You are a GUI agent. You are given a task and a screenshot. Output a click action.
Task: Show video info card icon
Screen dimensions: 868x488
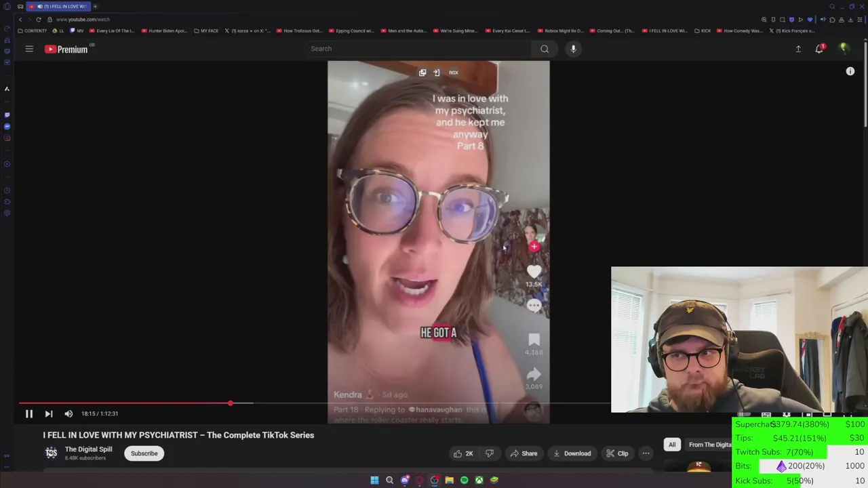pos(850,71)
